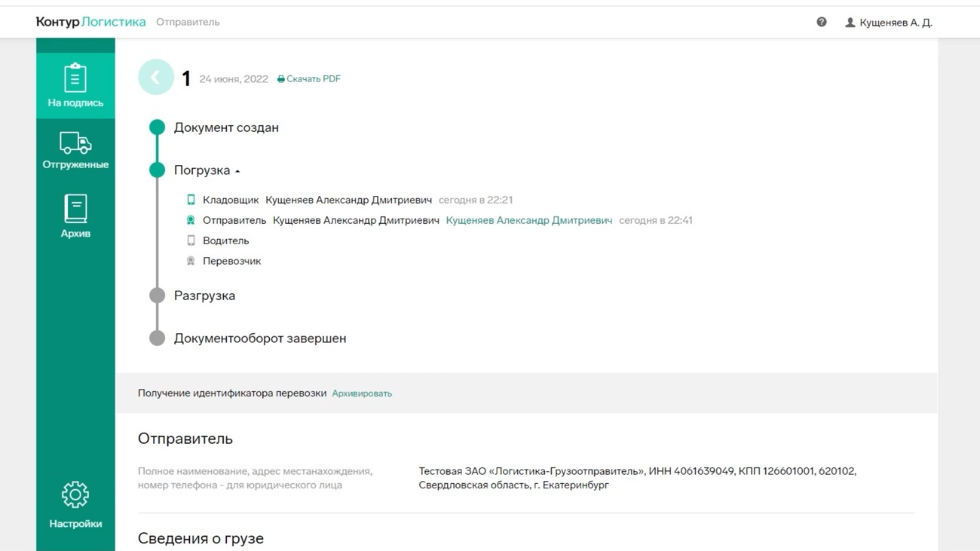Select the Разгрузка timeline stage
980x551 pixels.
(204, 295)
